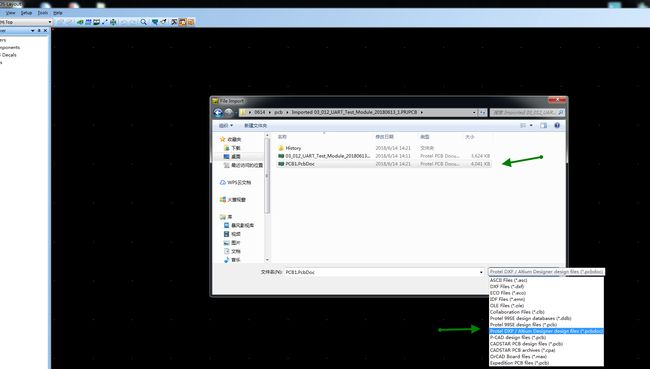Click the 新建文件夹 (New folder) button
Screen dimensions: 650x369
tap(255, 126)
